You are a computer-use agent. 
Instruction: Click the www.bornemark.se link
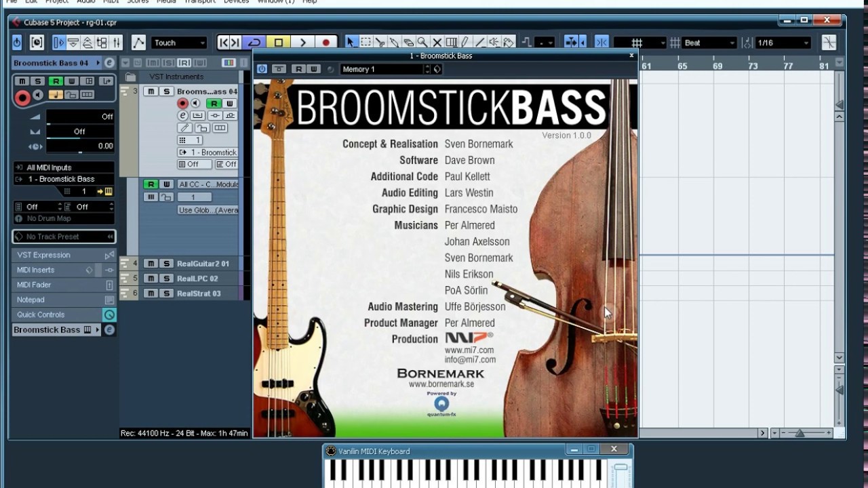click(x=441, y=384)
